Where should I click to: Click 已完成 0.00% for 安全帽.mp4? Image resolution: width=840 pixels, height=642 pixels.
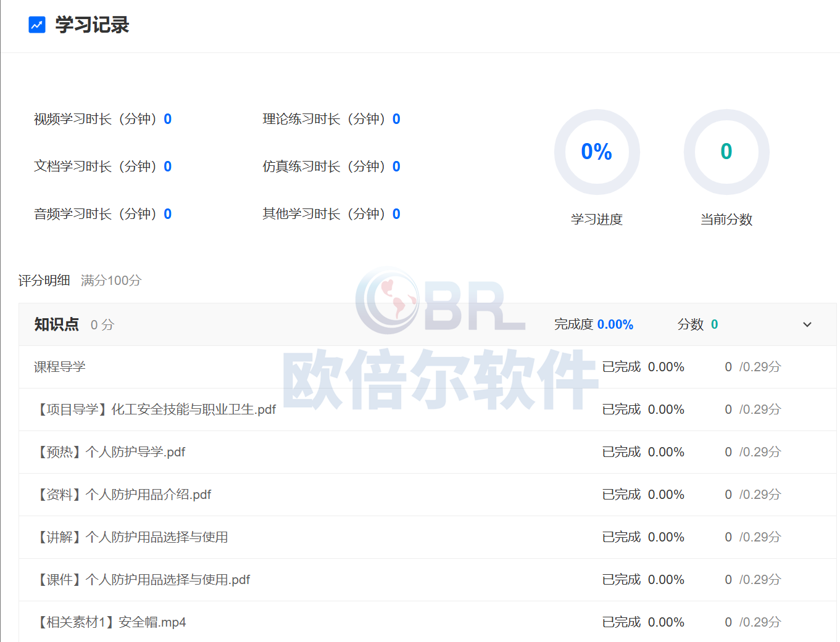point(643,622)
